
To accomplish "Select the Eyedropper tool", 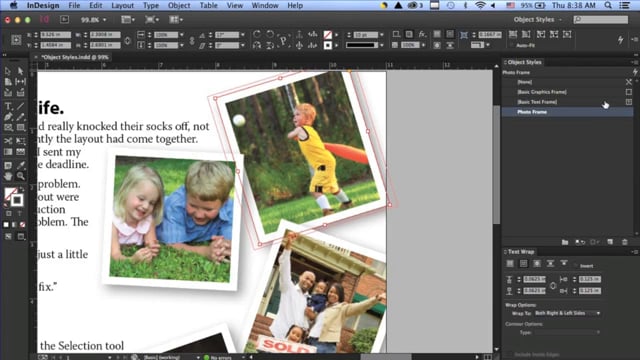I will pos(20,165).
